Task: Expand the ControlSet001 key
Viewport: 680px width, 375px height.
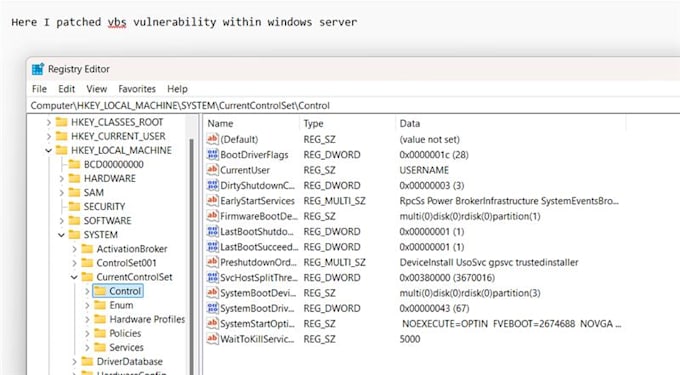Action: (x=74, y=263)
